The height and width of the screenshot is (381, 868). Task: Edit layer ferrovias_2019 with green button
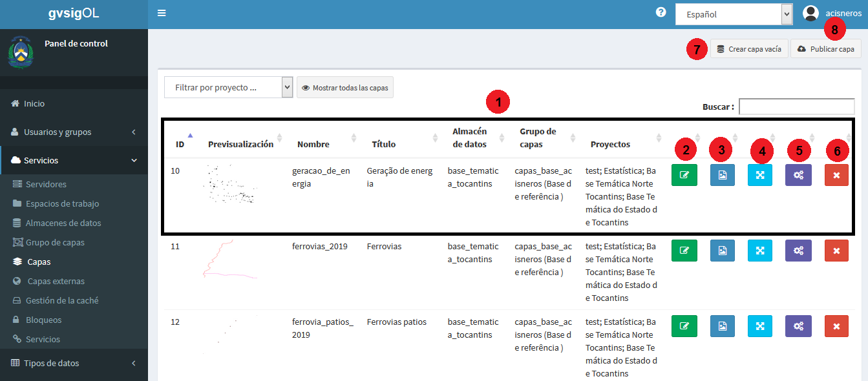click(684, 251)
